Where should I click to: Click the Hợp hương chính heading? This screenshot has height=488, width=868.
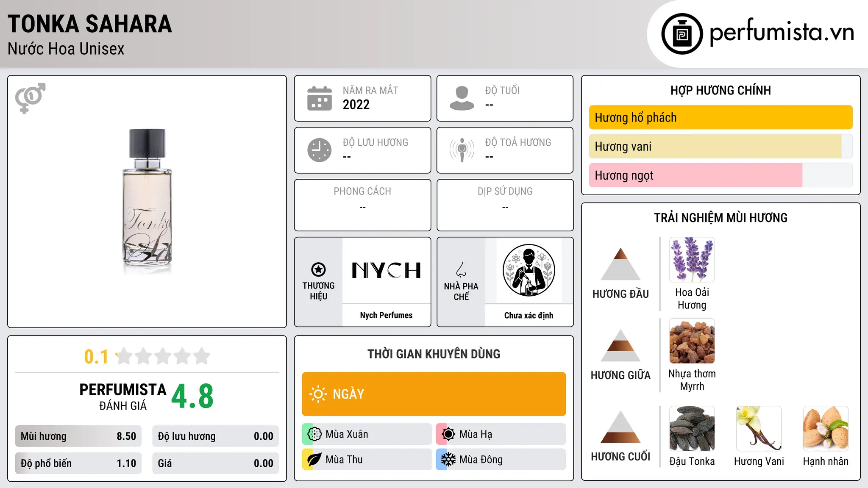tap(721, 90)
